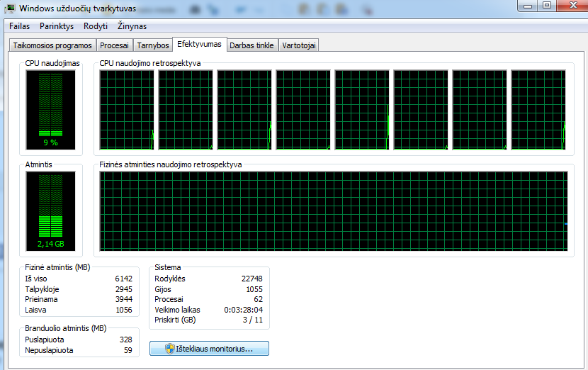Click the first CPU core history graph
The image size is (588, 370).
coord(127,110)
